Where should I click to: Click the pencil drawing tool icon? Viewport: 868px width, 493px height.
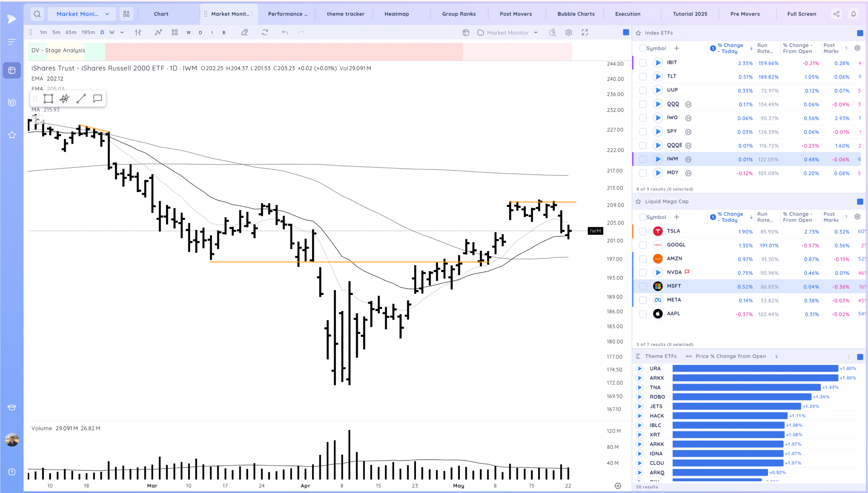[x=244, y=33]
